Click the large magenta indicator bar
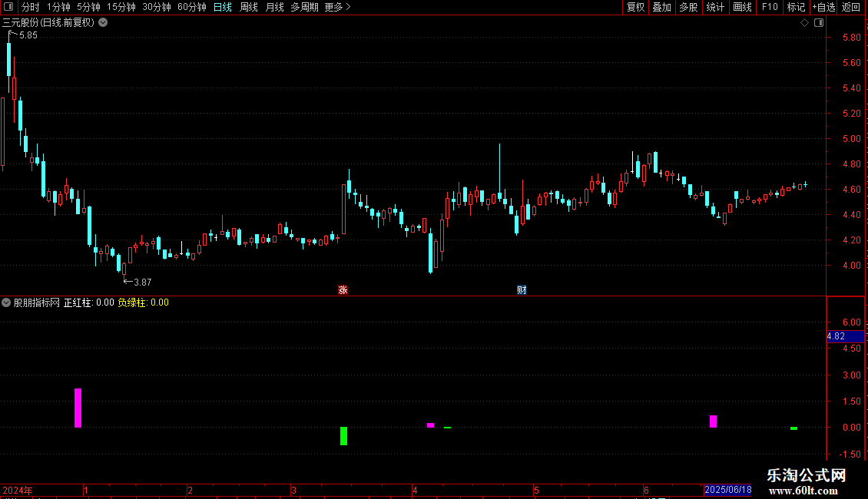 [x=78, y=408]
